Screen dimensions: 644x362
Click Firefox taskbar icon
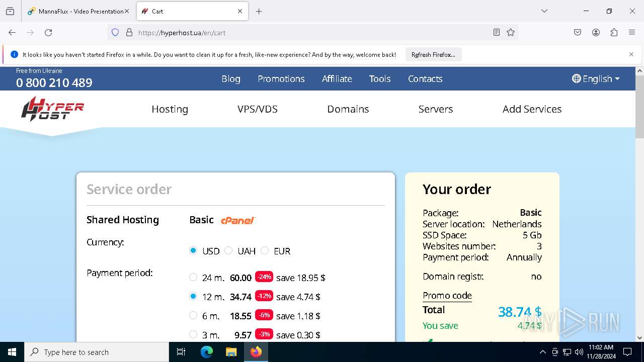pos(256,352)
